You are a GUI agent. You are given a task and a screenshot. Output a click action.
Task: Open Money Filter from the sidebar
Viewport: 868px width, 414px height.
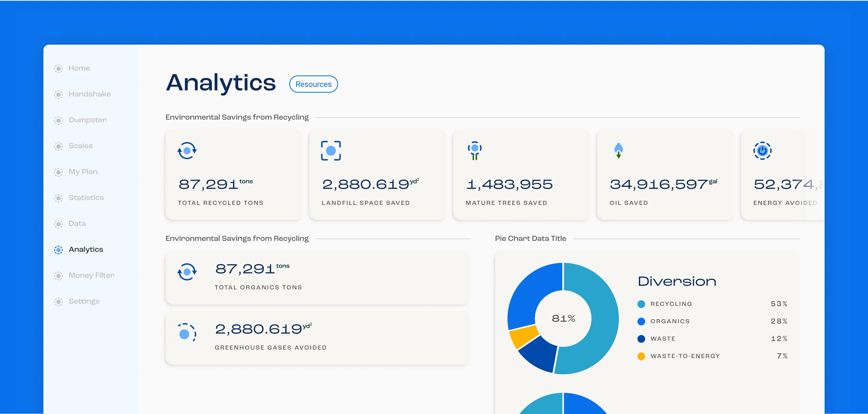pos(92,275)
